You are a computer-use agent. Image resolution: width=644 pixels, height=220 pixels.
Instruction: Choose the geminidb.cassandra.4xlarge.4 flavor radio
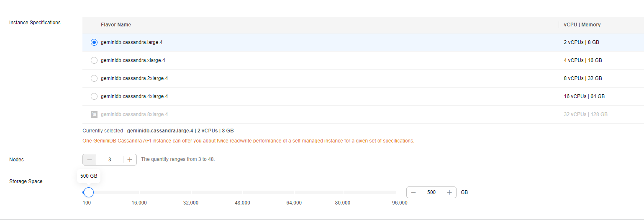[x=94, y=96]
